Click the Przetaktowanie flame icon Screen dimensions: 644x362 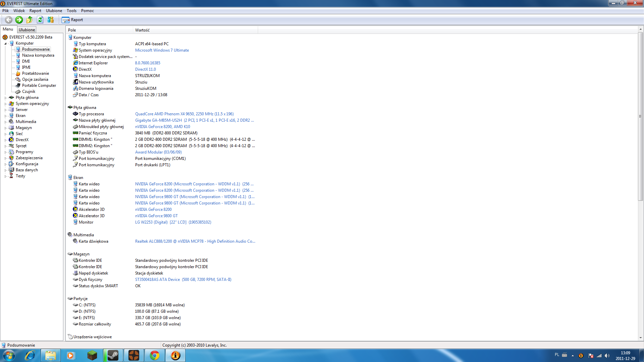pos(18,73)
